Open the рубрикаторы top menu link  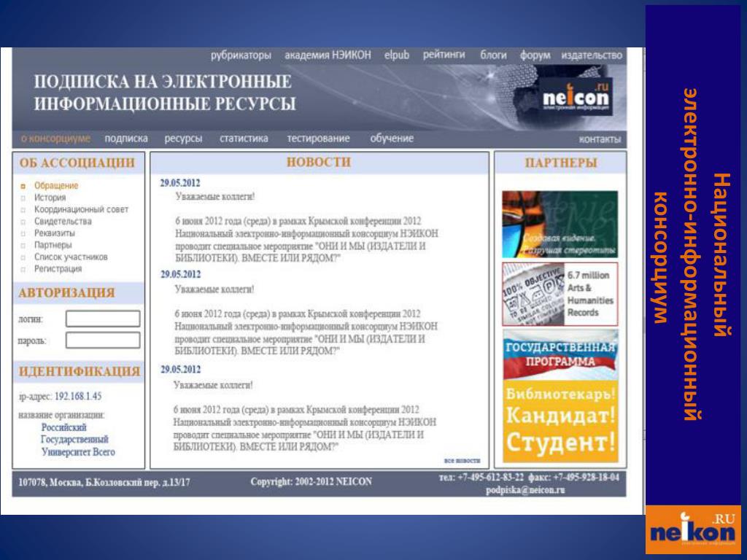(241, 55)
